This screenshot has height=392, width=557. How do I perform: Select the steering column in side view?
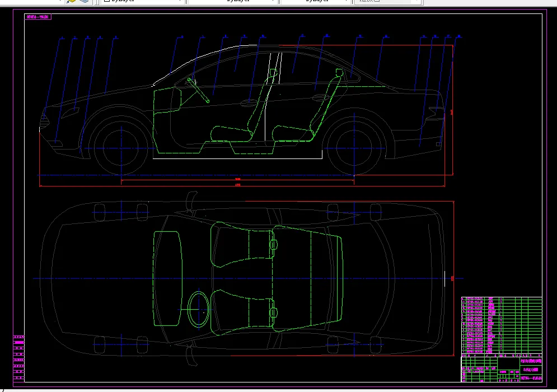coord(198,90)
